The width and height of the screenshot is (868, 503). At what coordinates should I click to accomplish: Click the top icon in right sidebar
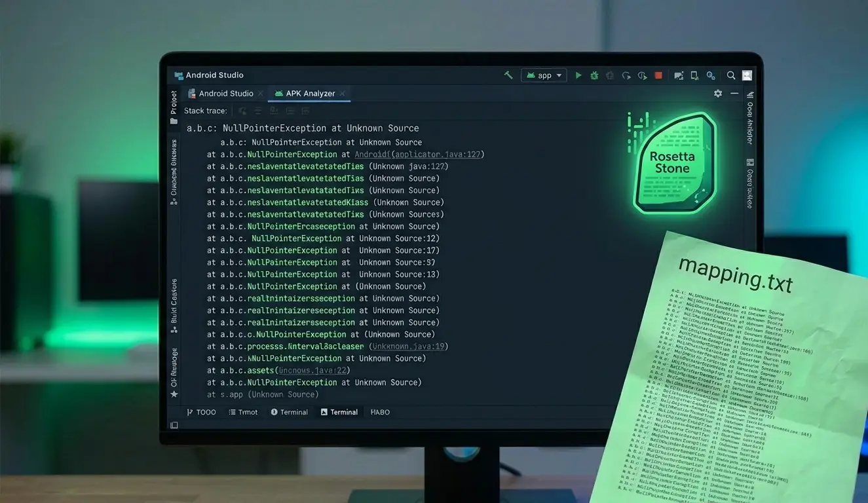pyautogui.click(x=750, y=94)
